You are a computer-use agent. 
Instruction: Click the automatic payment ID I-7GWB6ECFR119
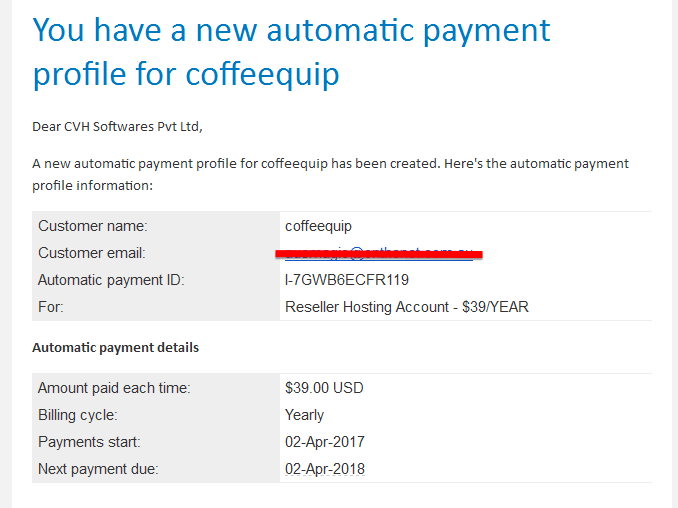[347, 280]
